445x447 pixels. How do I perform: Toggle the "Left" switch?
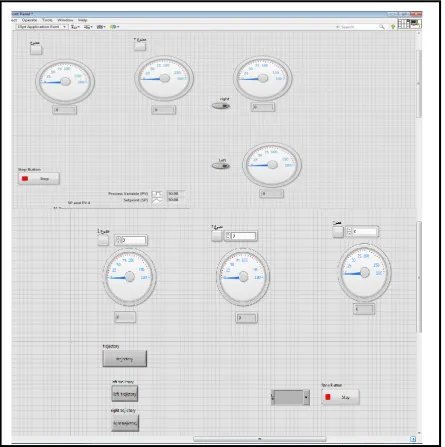[x=221, y=166]
